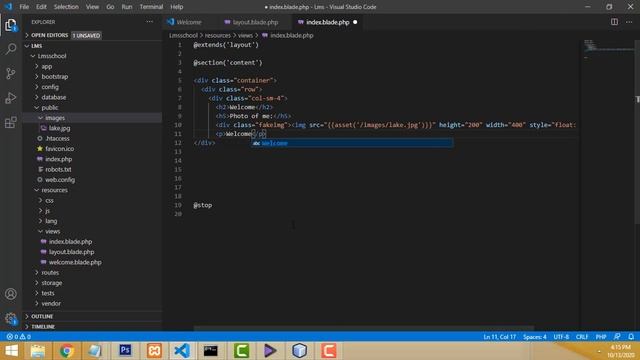This screenshot has width=640, height=360.
Task: Open the orange C recorder taskbar icon
Action: 329,351
